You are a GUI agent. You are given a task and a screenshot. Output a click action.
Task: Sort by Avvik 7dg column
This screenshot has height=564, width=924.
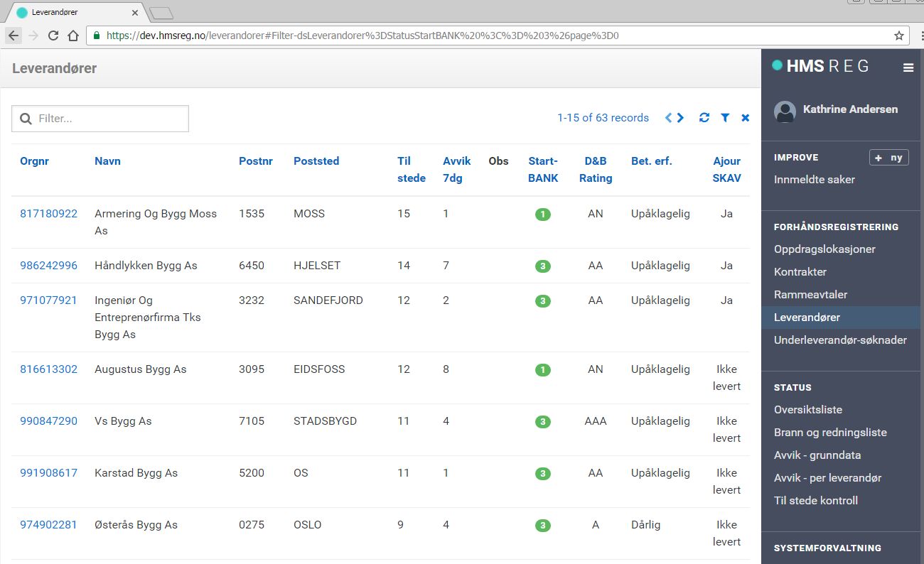pos(457,170)
